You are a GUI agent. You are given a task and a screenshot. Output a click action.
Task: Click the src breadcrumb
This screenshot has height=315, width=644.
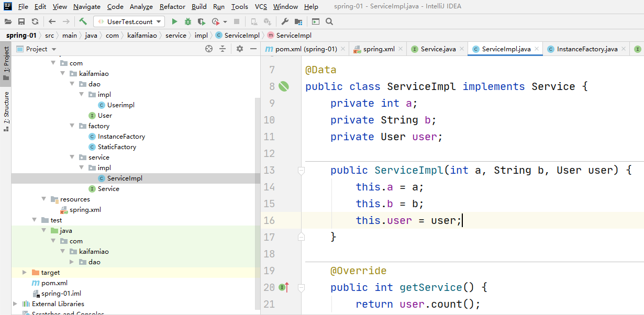tap(49, 36)
